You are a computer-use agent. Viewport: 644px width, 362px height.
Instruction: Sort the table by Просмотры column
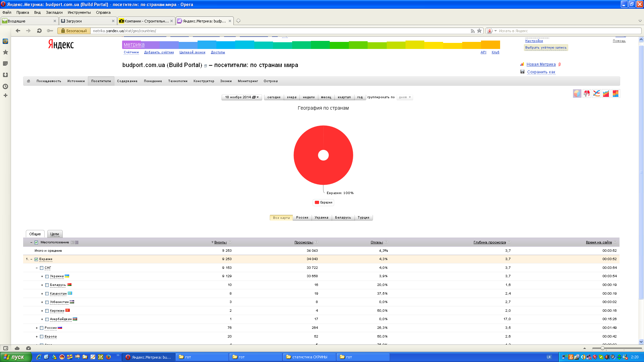point(304,242)
